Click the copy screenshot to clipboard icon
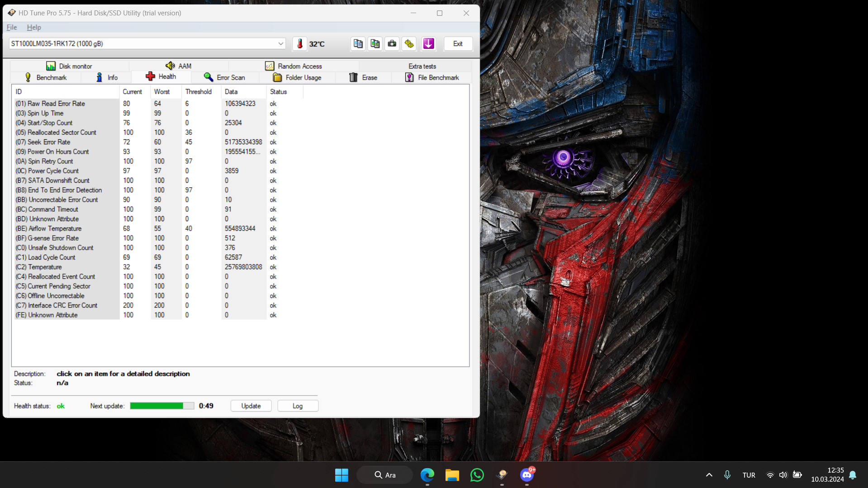The height and width of the screenshot is (488, 868). [375, 44]
